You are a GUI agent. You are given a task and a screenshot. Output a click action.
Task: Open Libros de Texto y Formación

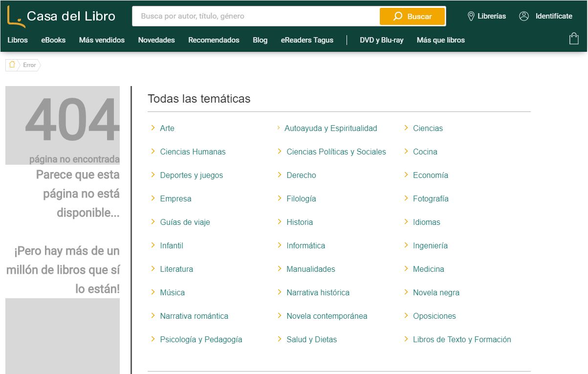tap(462, 339)
